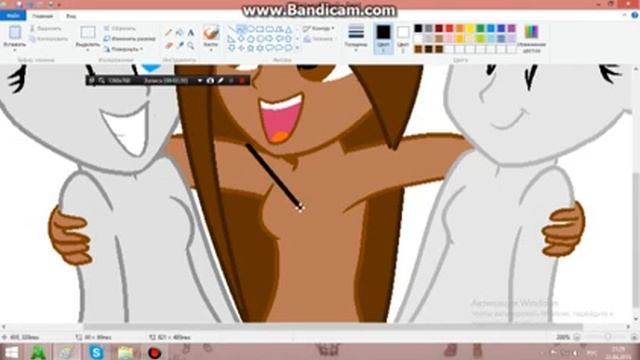Select the Text tool
The image size is (640, 360).
pyautogui.click(x=191, y=33)
